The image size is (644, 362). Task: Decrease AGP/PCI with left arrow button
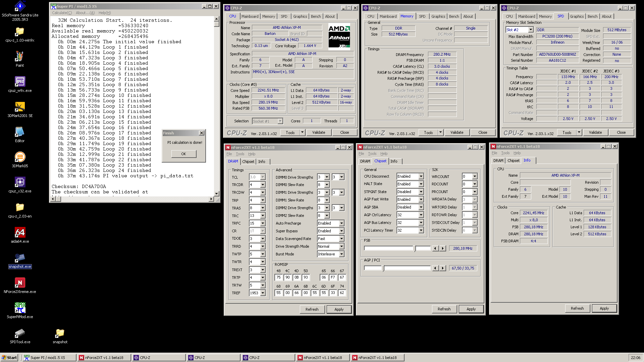(x=435, y=268)
